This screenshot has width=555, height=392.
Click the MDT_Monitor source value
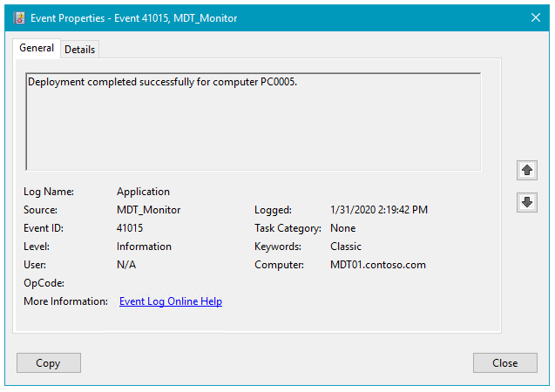148,210
